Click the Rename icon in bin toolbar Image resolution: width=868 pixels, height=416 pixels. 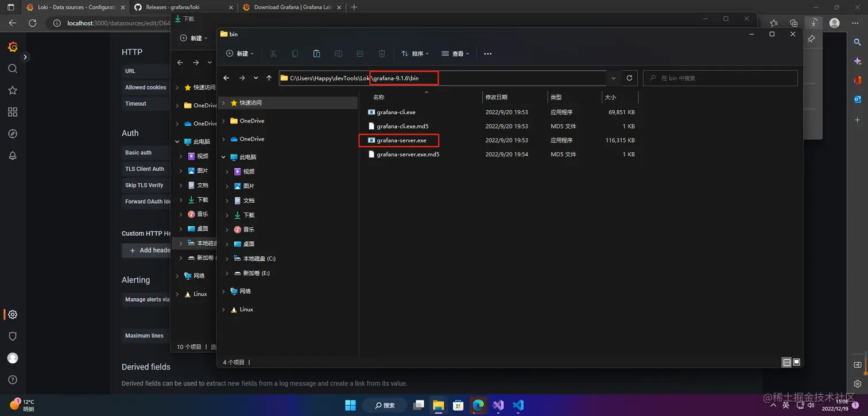[x=338, y=53]
